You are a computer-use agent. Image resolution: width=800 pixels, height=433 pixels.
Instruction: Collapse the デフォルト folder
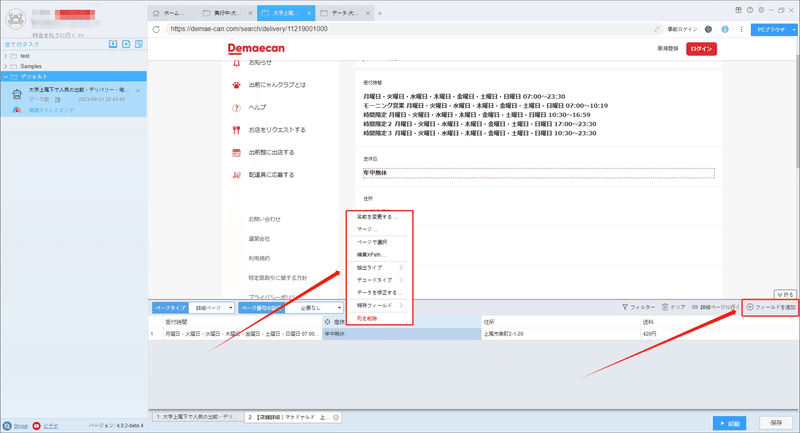[x=6, y=77]
